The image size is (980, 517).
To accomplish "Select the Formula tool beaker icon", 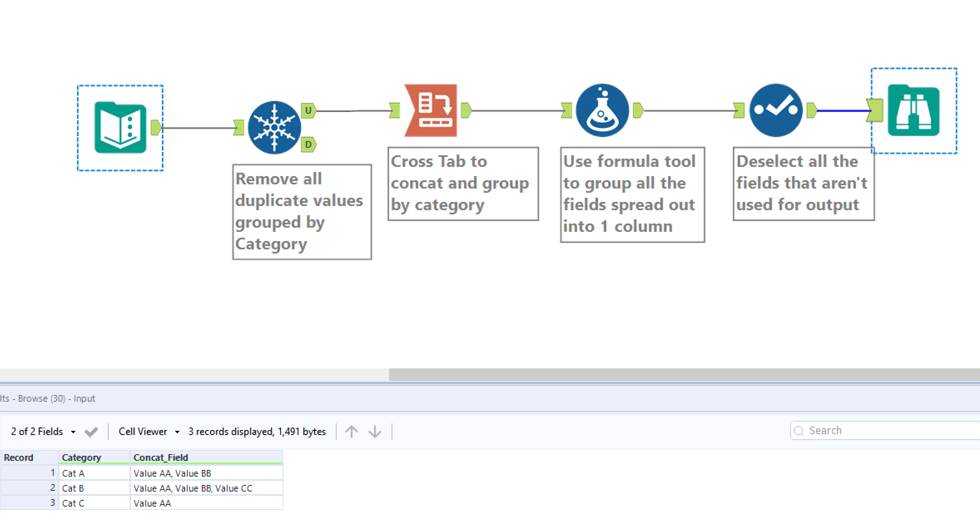I will pyautogui.click(x=602, y=110).
